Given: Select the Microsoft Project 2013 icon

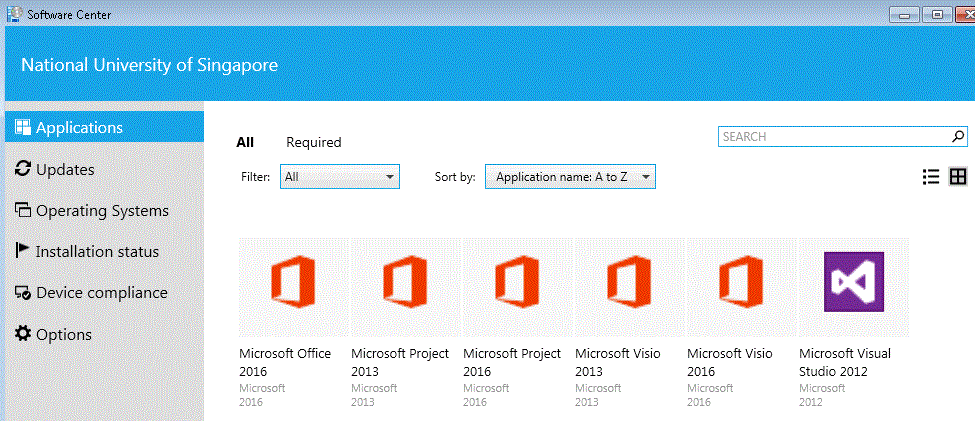Looking at the screenshot, I should (405, 288).
